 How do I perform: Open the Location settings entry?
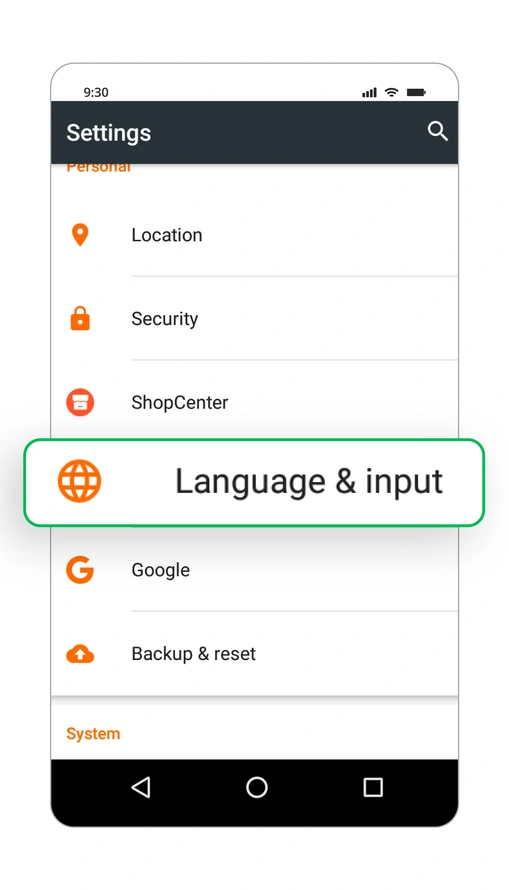pyautogui.click(x=254, y=235)
